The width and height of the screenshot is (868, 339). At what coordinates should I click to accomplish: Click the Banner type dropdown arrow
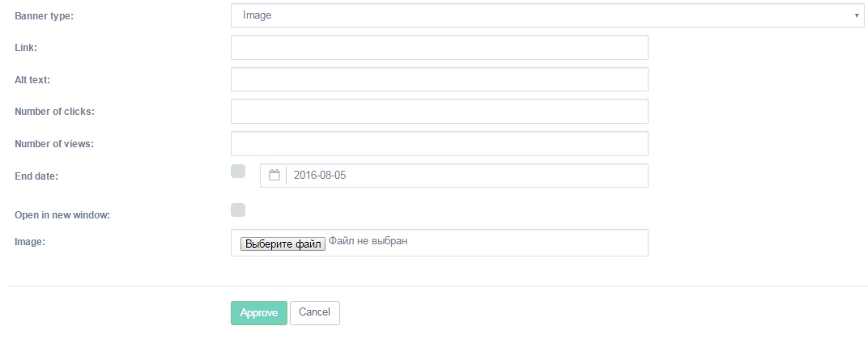pyautogui.click(x=857, y=15)
